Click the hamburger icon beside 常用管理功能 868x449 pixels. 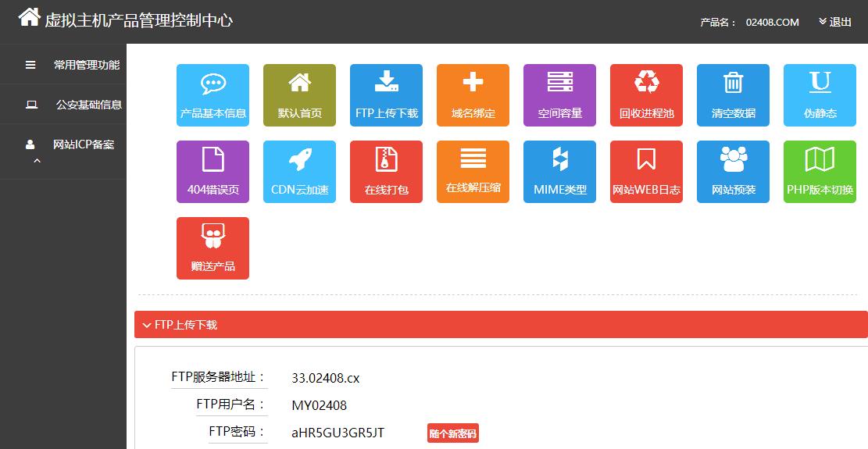[30, 65]
